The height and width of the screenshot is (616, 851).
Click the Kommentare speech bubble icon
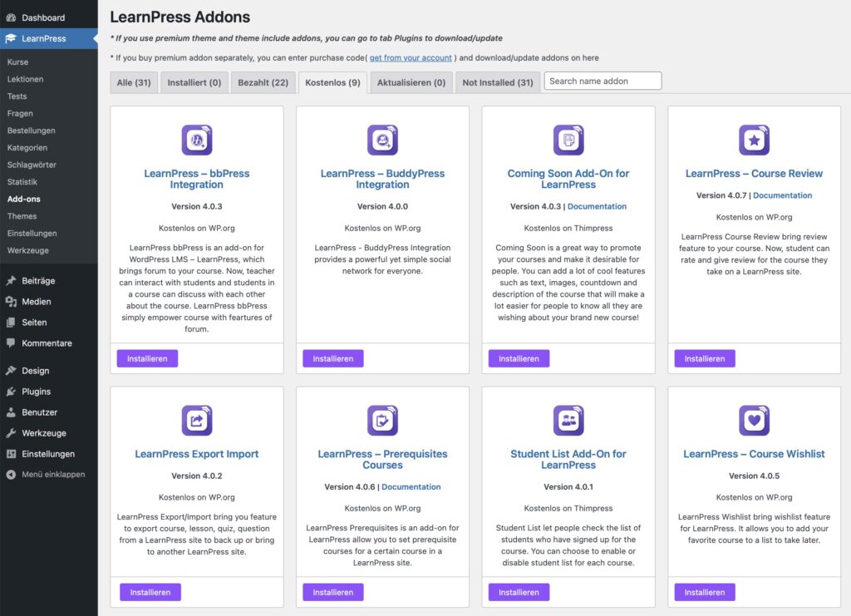coord(11,343)
